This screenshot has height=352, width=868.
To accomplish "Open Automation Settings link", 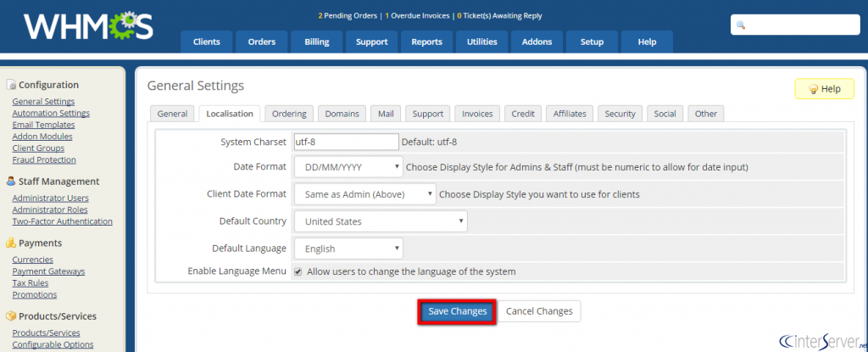I will tap(51, 113).
